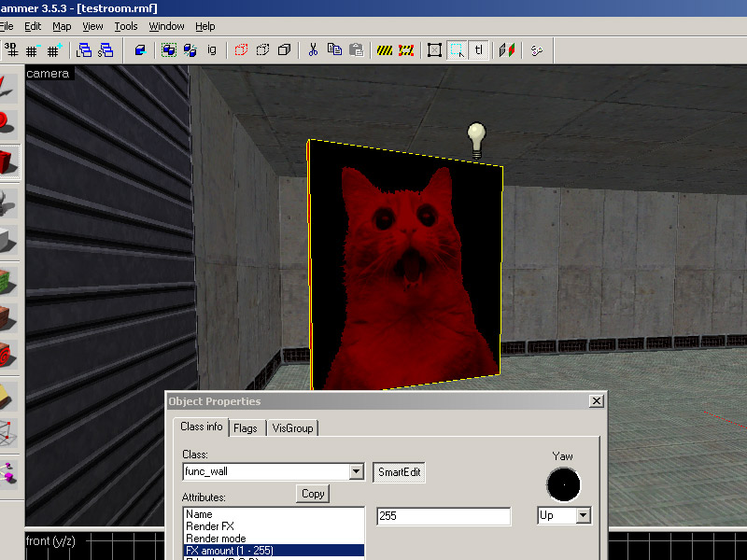Select the Clipping tool

point(8,396)
